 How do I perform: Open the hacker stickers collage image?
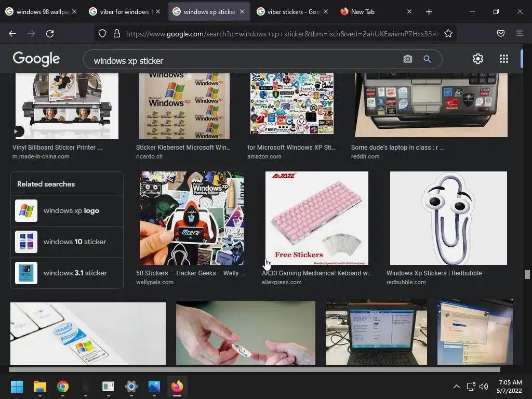pos(192,218)
